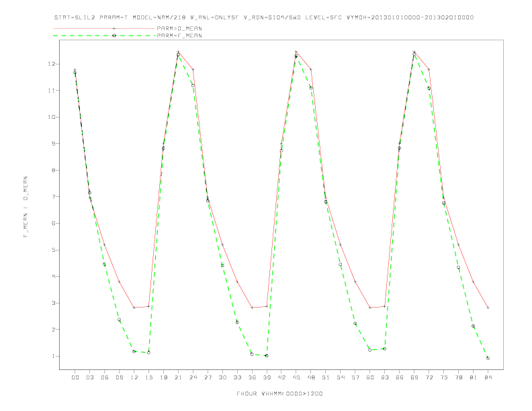Click the green F_MEAN circle marker at hour 39
The image size is (532, 411).
coord(267,356)
